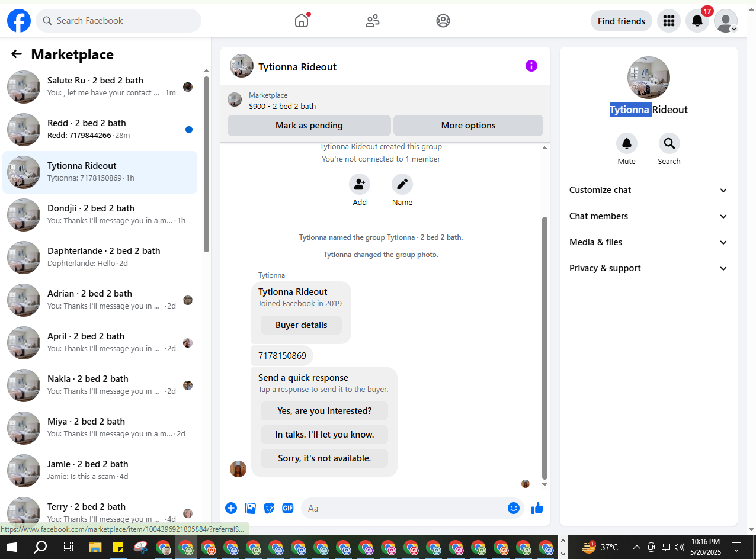Click the Aa message input field
Screen dimensions: 756x559
coord(412,508)
